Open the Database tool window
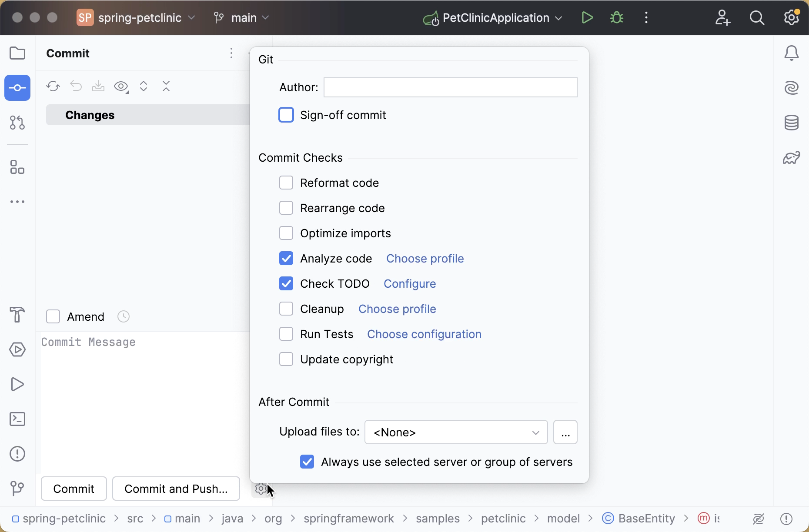 [792, 122]
